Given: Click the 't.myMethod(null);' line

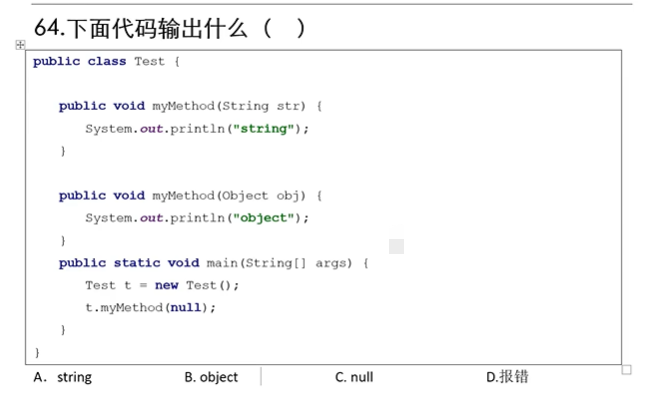Looking at the screenshot, I should click(x=150, y=308).
